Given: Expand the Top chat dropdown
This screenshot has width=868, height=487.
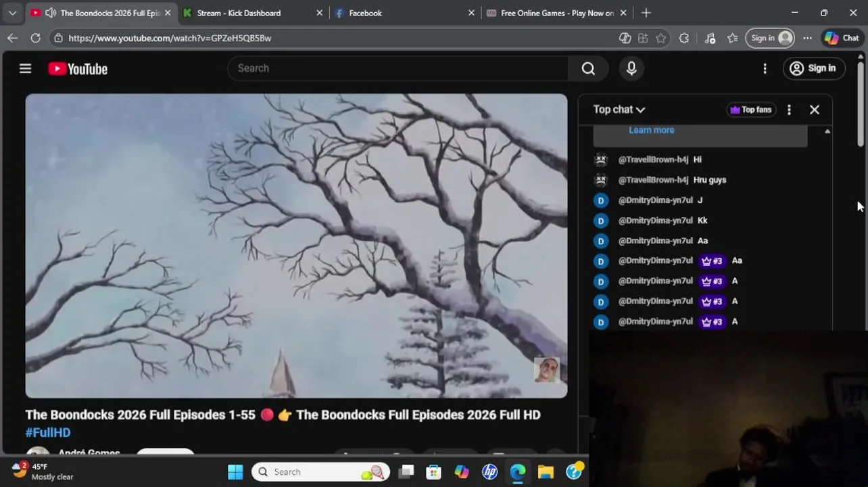Looking at the screenshot, I should [619, 110].
